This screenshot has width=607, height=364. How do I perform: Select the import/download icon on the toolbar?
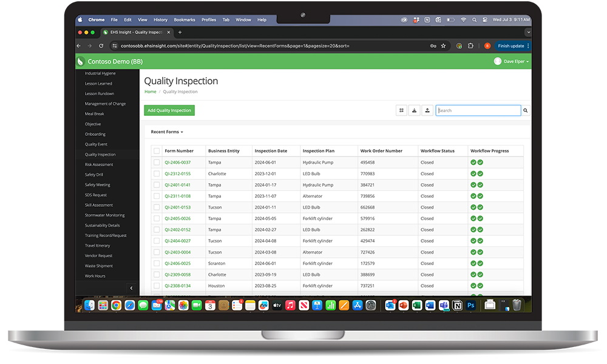point(414,110)
